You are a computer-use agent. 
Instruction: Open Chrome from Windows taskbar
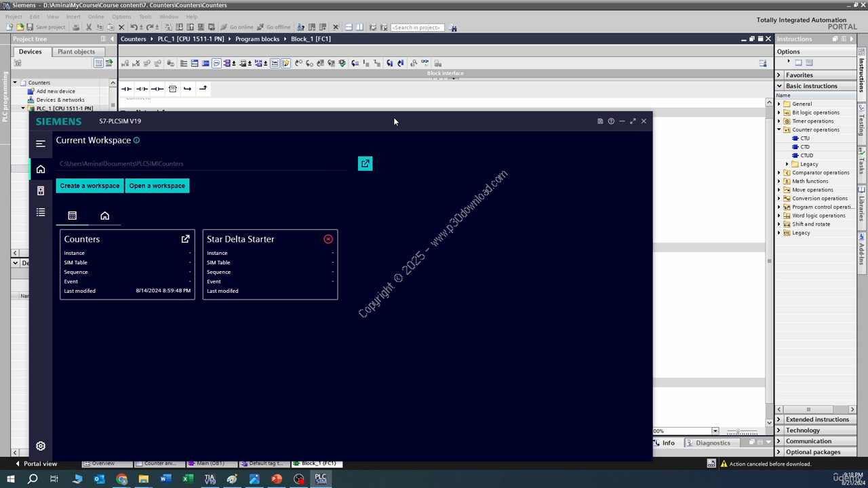121,479
